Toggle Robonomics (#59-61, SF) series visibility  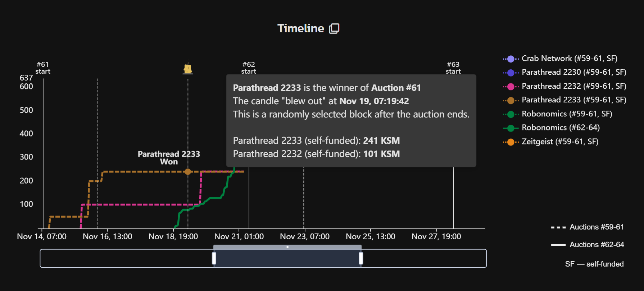(x=567, y=114)
